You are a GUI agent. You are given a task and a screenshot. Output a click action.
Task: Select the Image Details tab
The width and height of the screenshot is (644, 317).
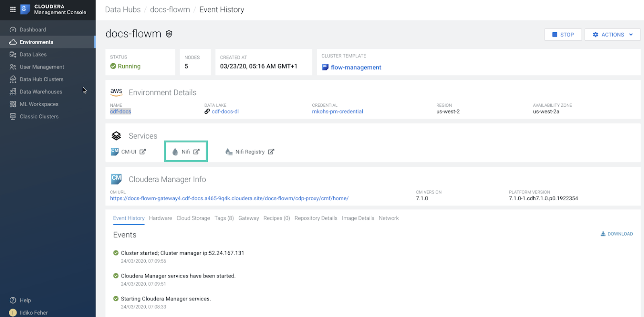coord(358,218)
